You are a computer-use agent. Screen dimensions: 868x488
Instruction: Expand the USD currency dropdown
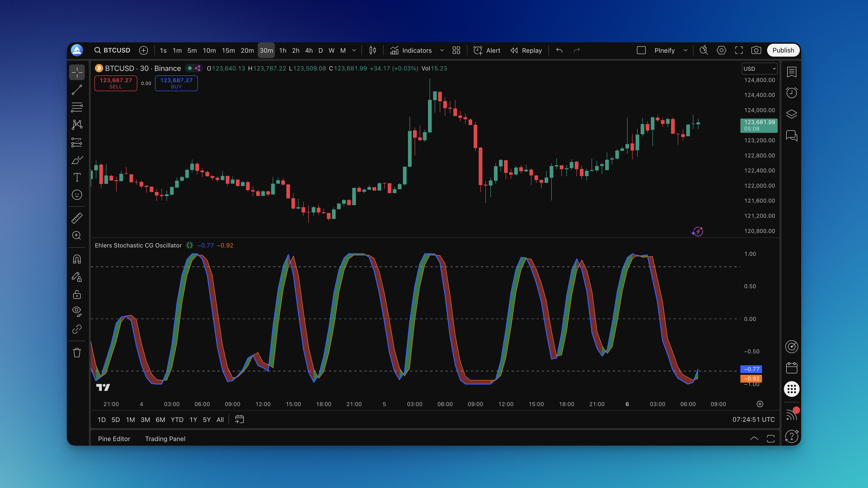tap(759, 69)
